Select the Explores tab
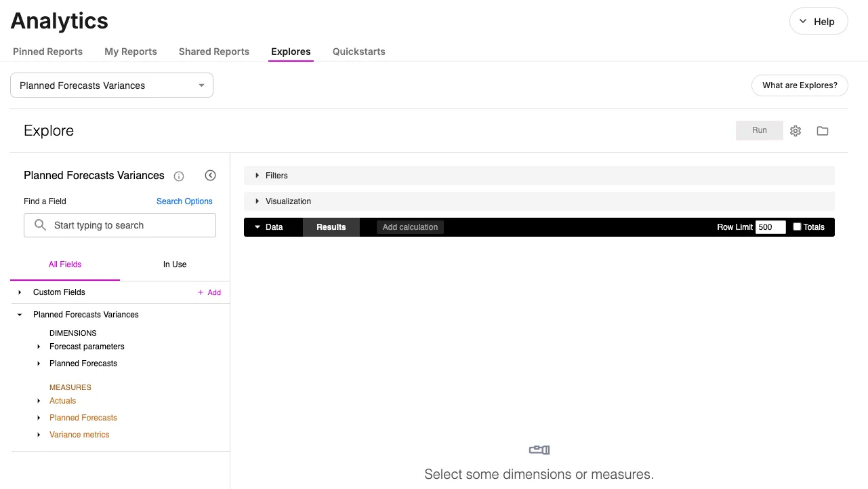The width and height of the screenshot is (868, 489). click(x=291, y=52)
